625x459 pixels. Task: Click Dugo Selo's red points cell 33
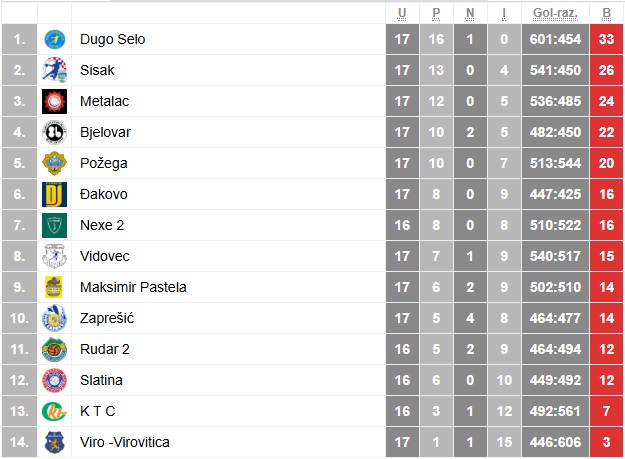tap(606, 39)
